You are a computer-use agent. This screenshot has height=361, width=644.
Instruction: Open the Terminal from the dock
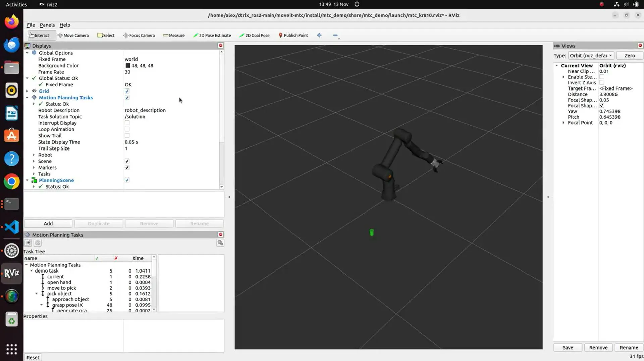(12, 204)
